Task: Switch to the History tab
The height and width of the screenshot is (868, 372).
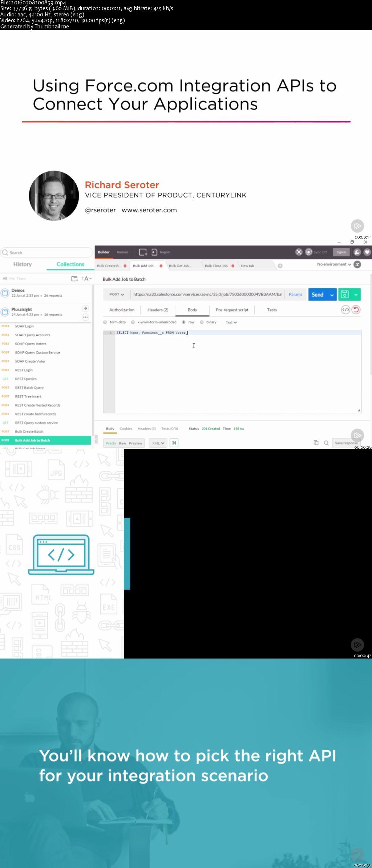Action: point(23,264)
